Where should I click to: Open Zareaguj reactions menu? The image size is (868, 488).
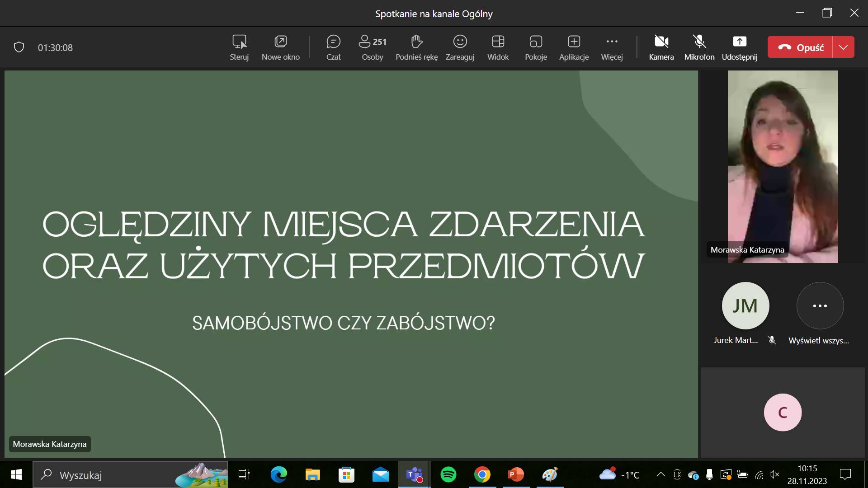tap(460, 47)
